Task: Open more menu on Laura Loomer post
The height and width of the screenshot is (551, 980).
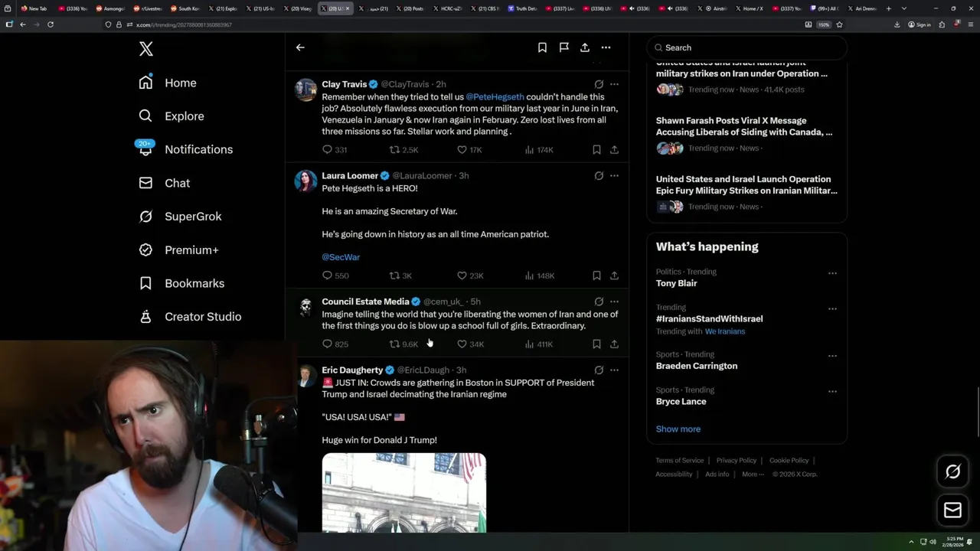Action: (x=614, y=175)
